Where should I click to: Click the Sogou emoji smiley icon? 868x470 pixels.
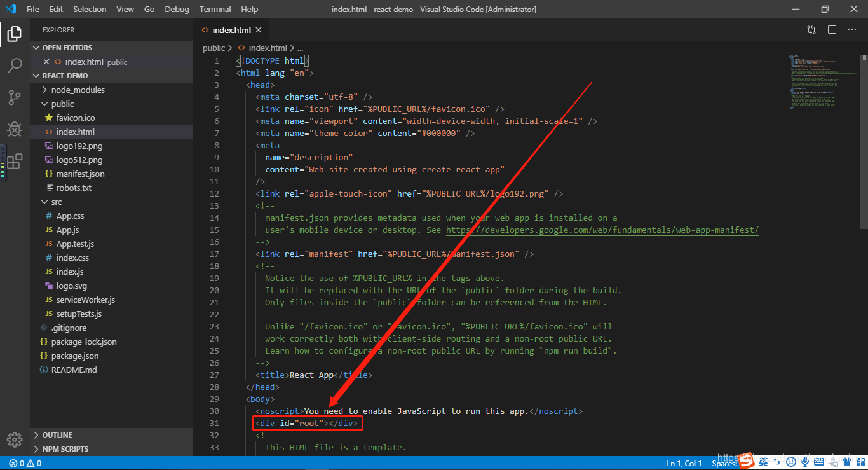pyautogui.click(x=791, y=462)
